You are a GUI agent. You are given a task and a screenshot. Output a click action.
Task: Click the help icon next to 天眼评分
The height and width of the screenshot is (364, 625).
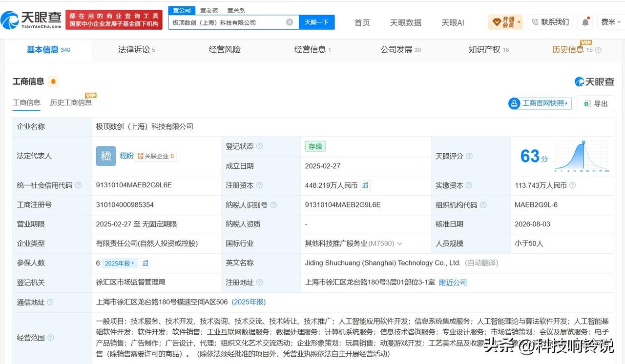tap(469, 156)
